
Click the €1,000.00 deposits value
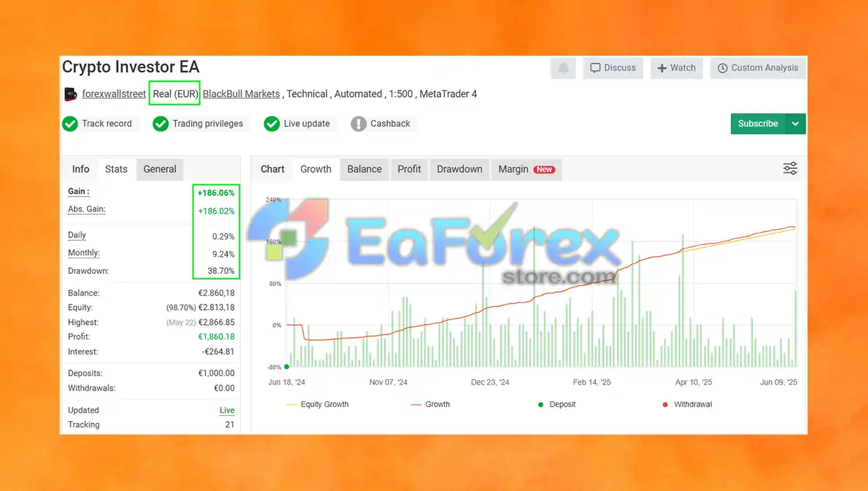pyautogui.click(x=216, y=373)
